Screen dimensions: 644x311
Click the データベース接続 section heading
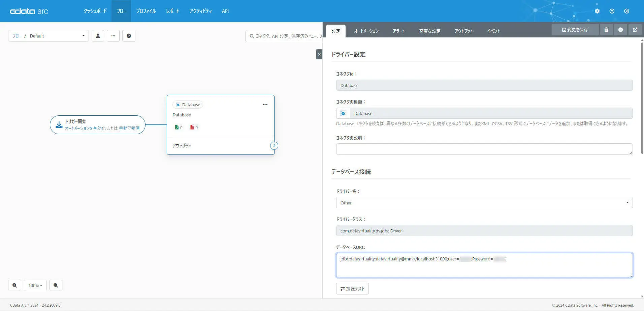click(x=351, y=172)
